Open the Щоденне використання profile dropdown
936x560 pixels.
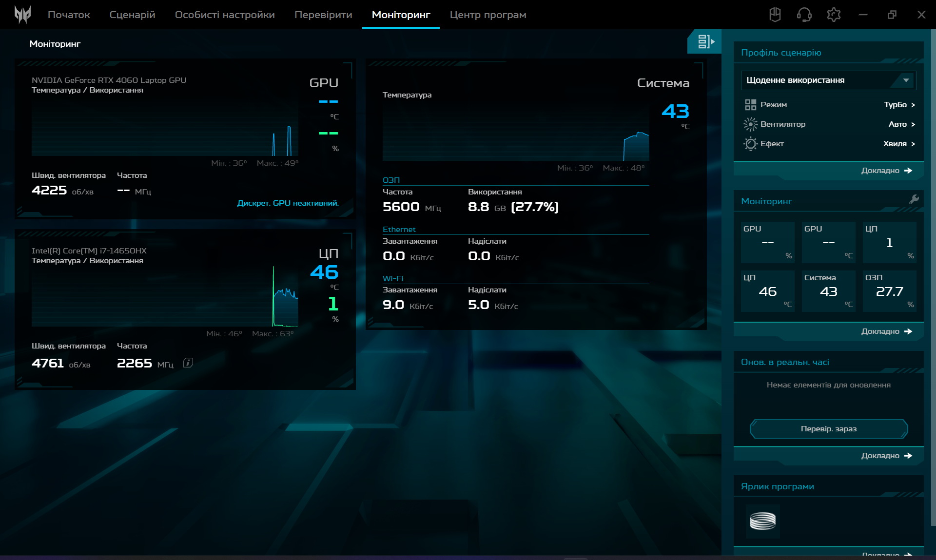[828, 80]
